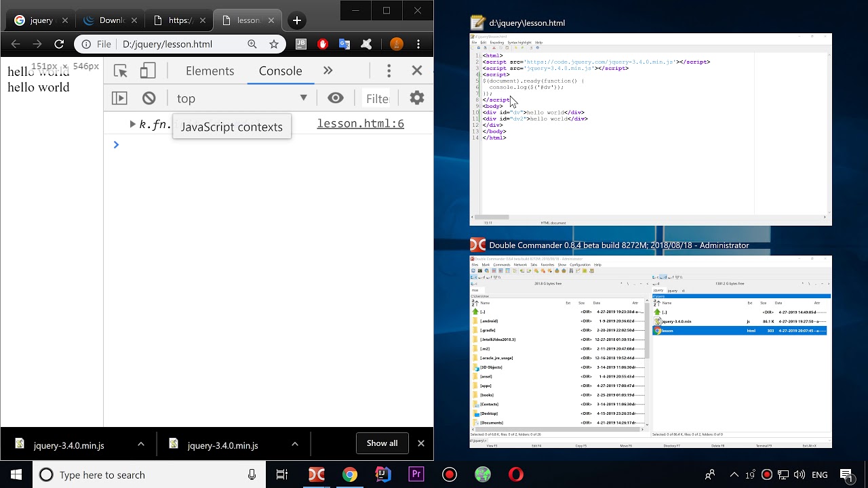Open a new Chrome tab
This screenshot has width=868, height=488.
coord(297,21)
